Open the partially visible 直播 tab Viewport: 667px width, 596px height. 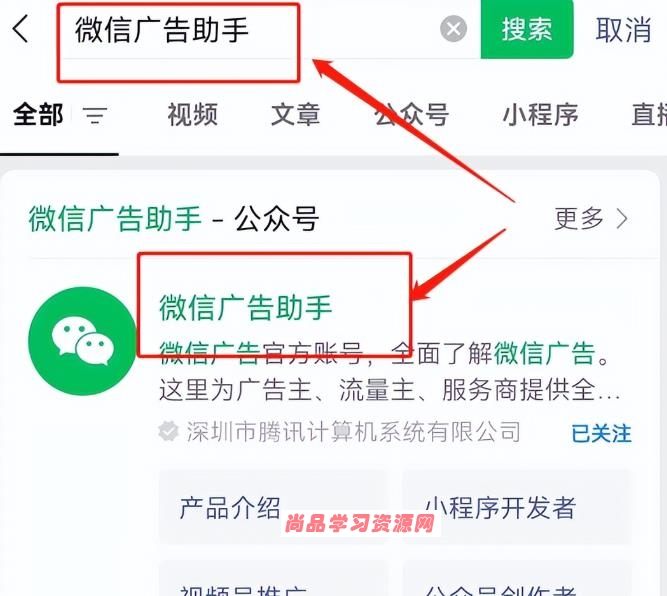(x=649, y=114)
